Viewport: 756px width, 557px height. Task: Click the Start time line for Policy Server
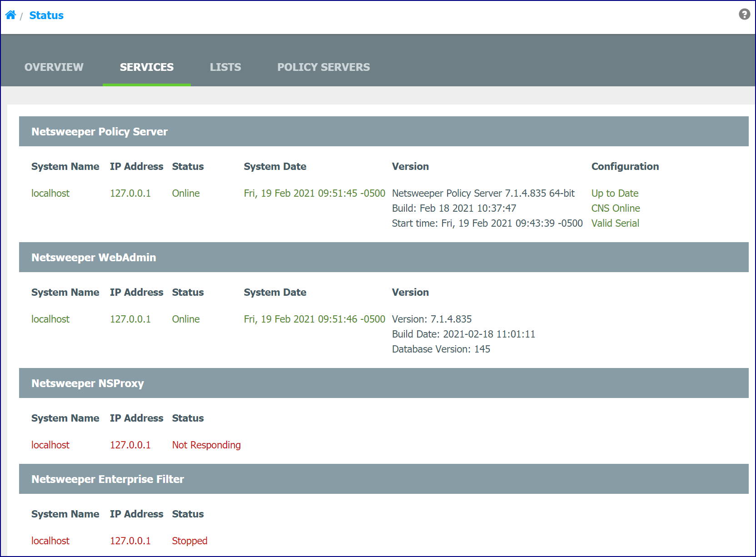(487, 223)
